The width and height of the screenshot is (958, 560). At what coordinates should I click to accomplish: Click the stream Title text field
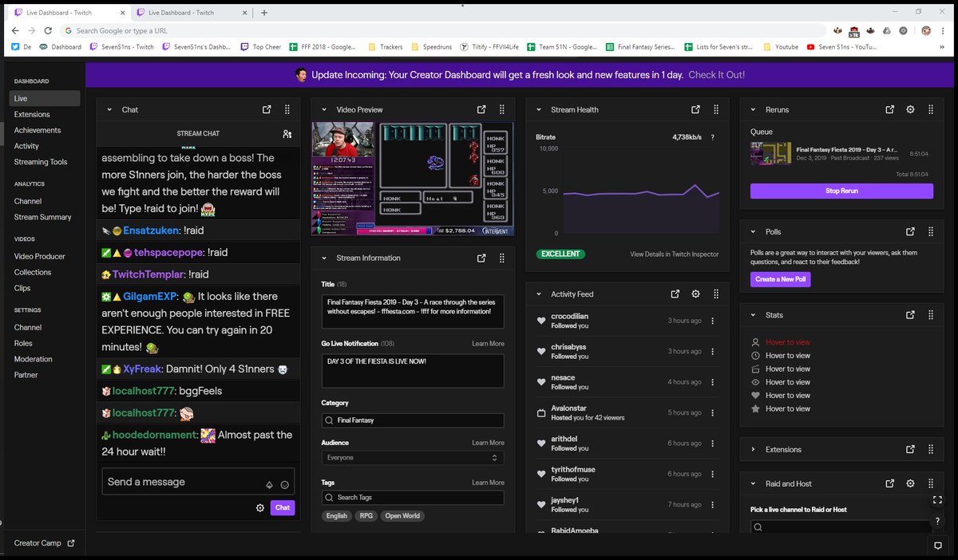pos(413,310)
